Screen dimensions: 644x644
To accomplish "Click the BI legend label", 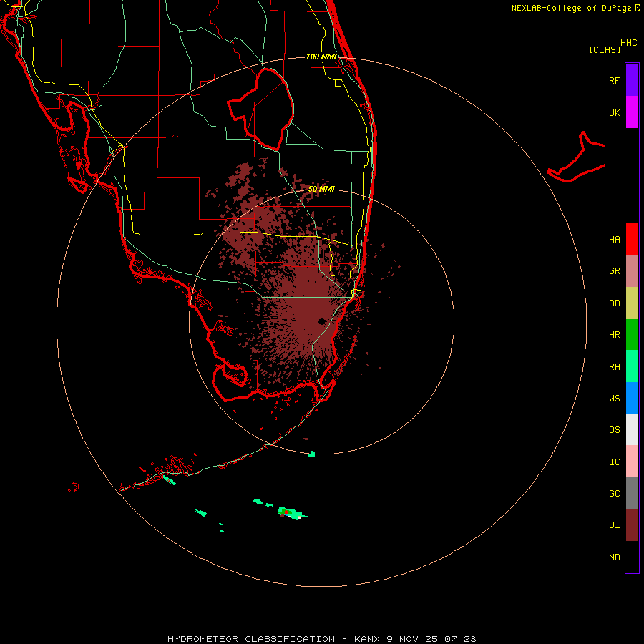I will tap(614, 525).
